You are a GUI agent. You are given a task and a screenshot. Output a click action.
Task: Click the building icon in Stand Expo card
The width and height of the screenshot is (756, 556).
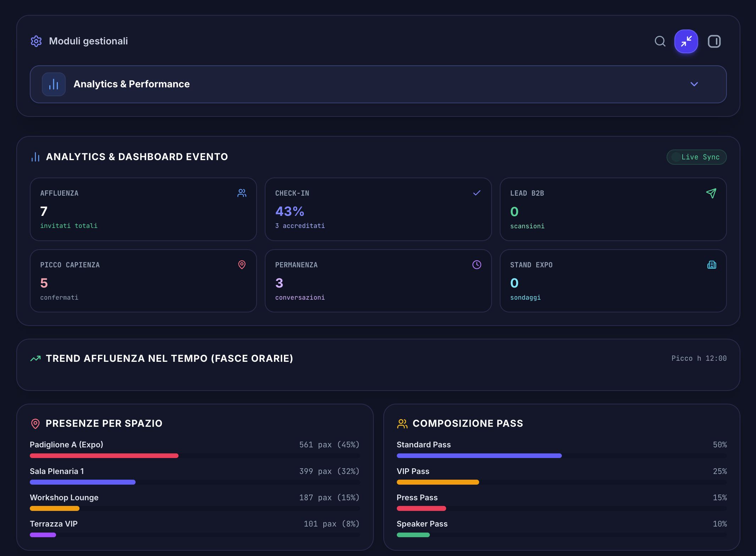click(x=712, y=265)
